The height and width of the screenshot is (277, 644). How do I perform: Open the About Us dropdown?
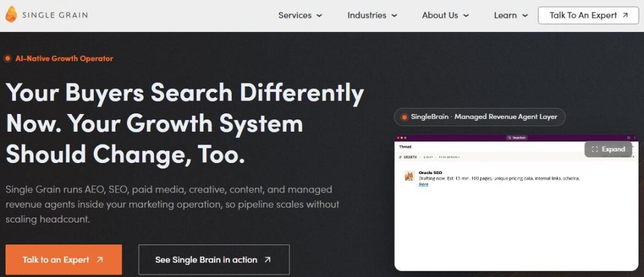445,15
